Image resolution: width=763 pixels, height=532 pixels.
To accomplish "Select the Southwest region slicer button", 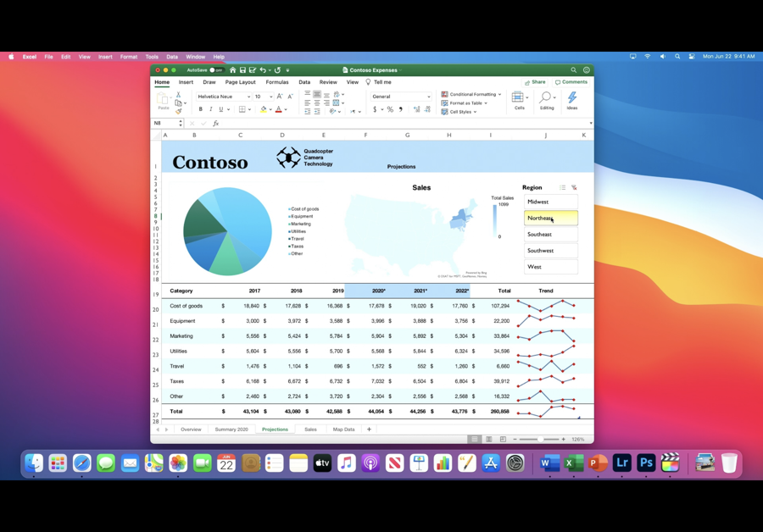I will pos(551,251).
